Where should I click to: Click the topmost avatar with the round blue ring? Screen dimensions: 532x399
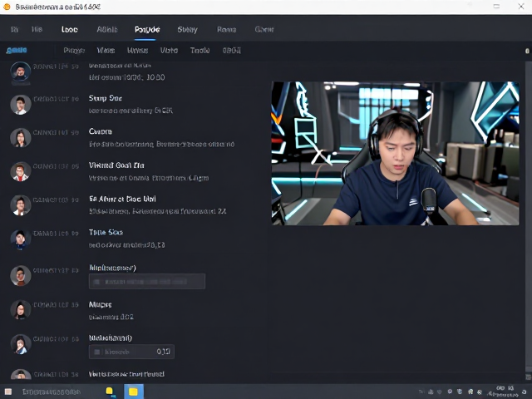click(x=21, y=71)
